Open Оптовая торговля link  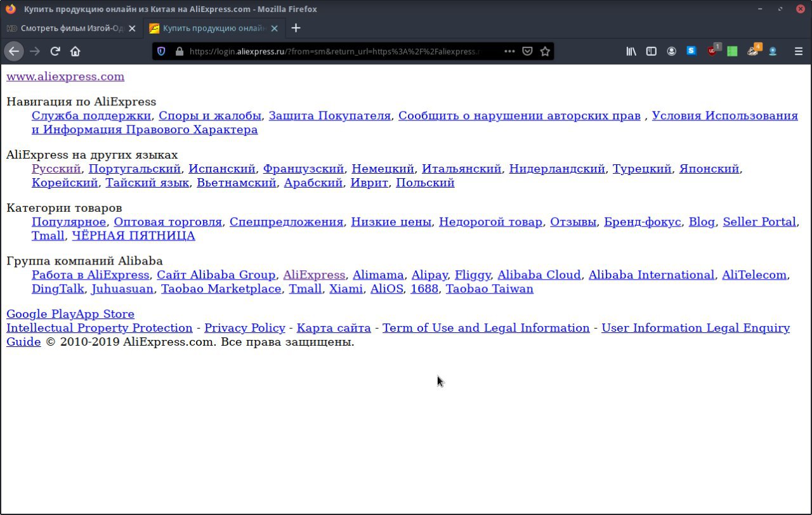(x=167, y=222)
